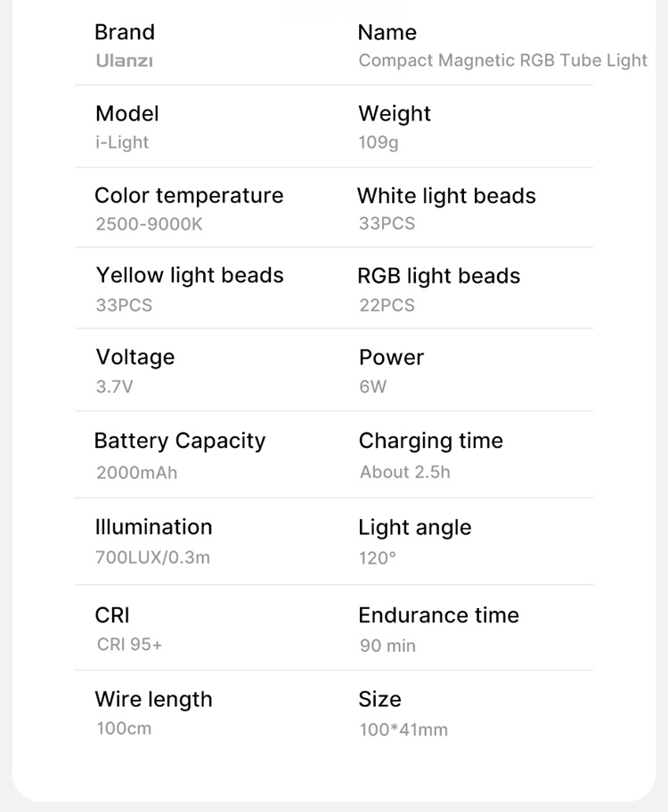The height and width of the screenshot is (812, 668).
Task: Click the 109g weight value
Action: pyautogui.click(x=379, y=142)
